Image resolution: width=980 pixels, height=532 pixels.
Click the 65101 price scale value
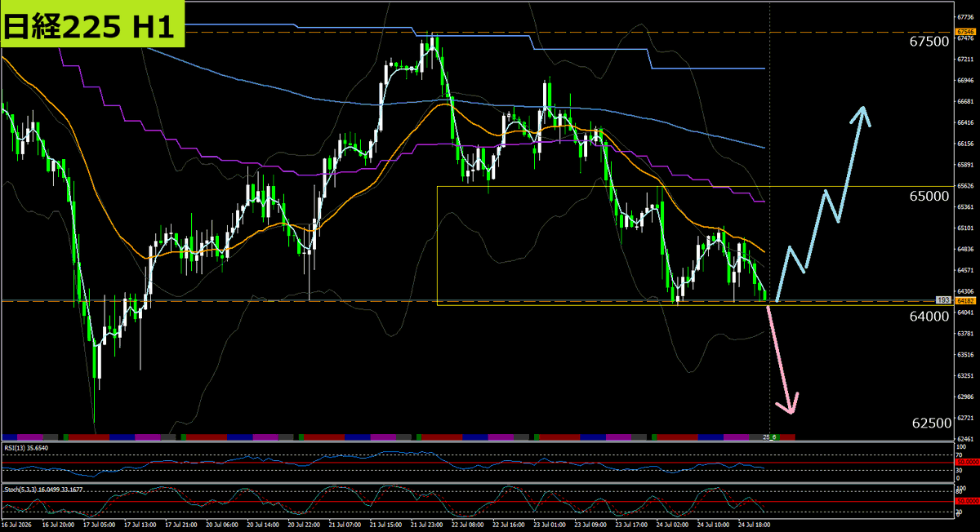tap(965, 228)
